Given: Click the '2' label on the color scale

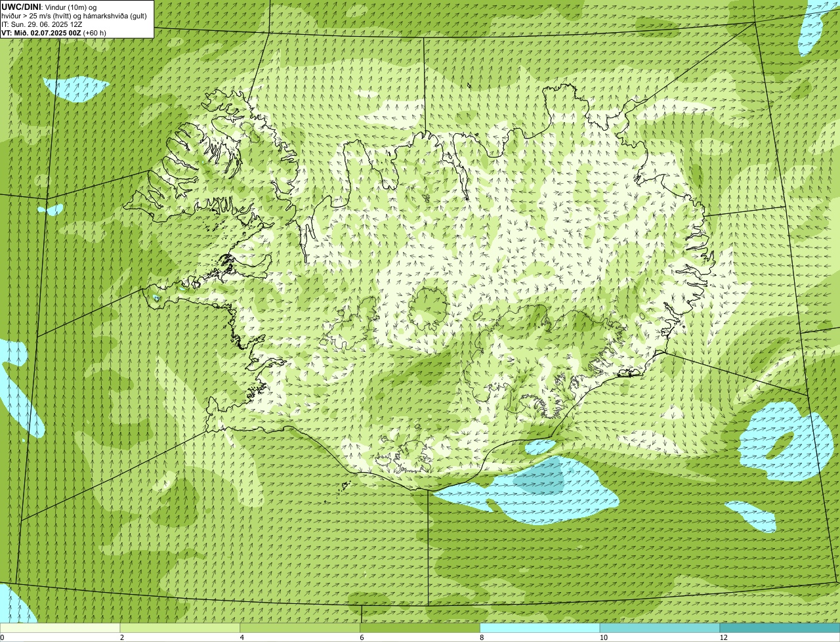Looking at the screenshot, I should (x=122, y=637).
